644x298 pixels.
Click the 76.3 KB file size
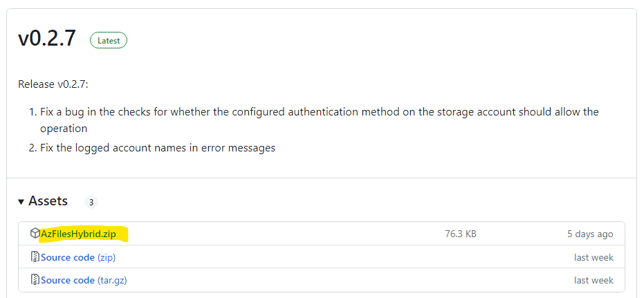pyautogui.click(x=461, y=234)
